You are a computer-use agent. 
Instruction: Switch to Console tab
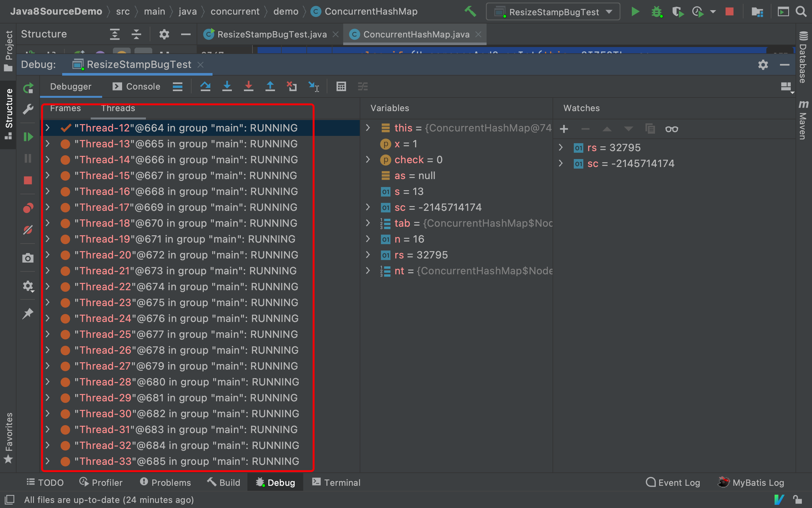point(136,87)
